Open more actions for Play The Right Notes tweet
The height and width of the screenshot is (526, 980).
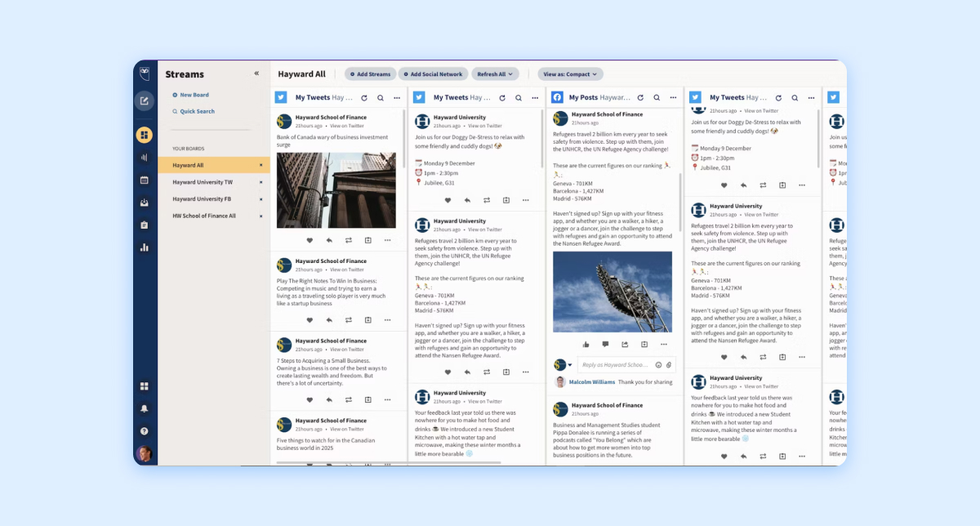click(x=387, y=320)
